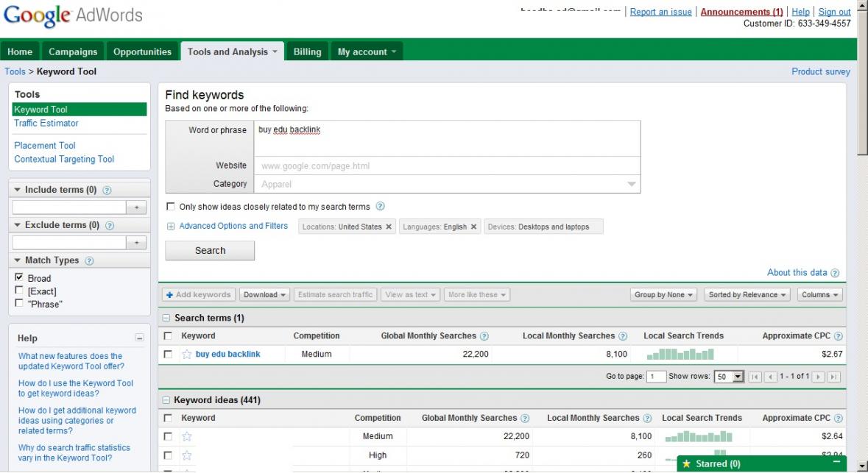Click help icon for Keyword ideas Global Monthly Searches

(x=525, y=419)
